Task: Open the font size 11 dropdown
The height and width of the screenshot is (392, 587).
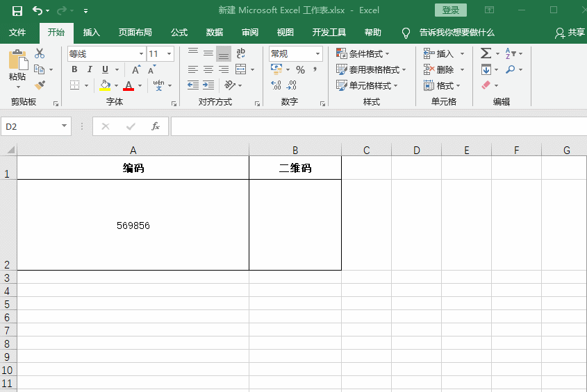Action: 170,54
